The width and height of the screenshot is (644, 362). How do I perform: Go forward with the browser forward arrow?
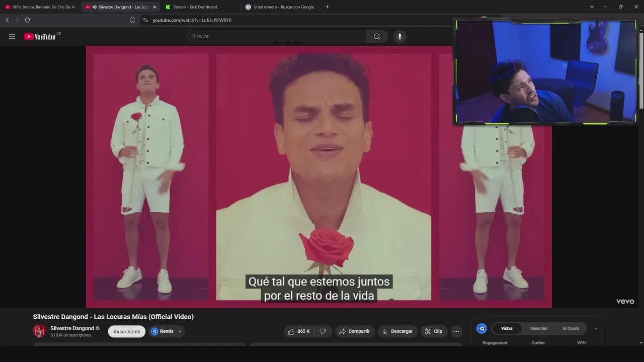point(17,20)
